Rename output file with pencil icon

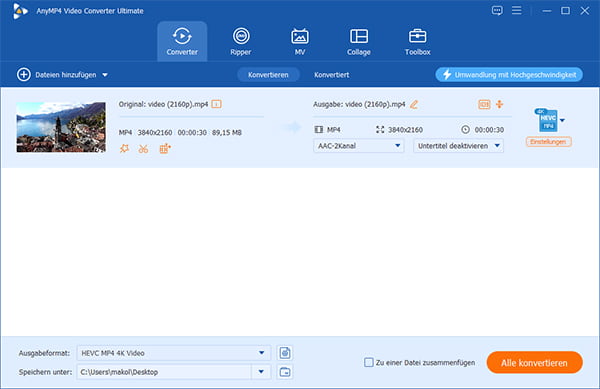[414, 104]
